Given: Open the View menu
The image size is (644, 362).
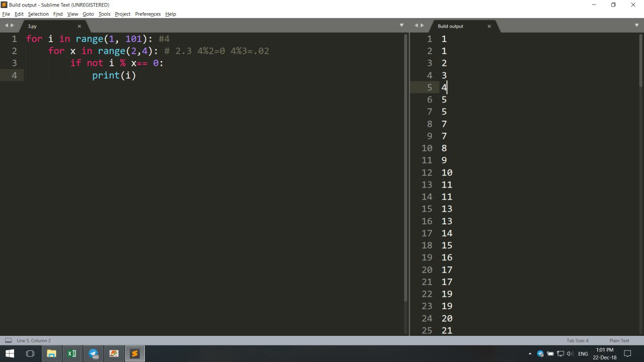Looking at the screenshot, I should pyautogui.click(x=72, y=14).
